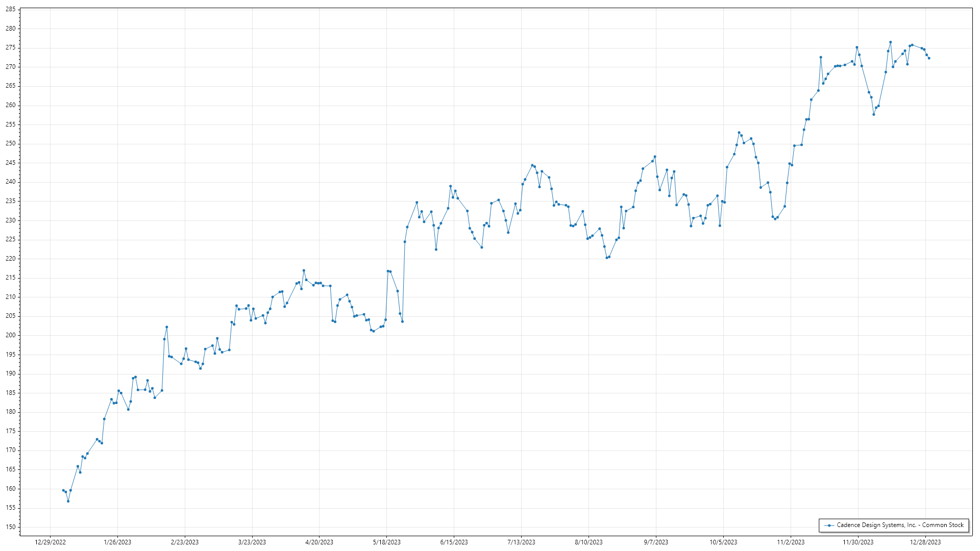Viewport: 980px width, 551px height.
Task: Click the April peak data point near 217
Action: 304,270
